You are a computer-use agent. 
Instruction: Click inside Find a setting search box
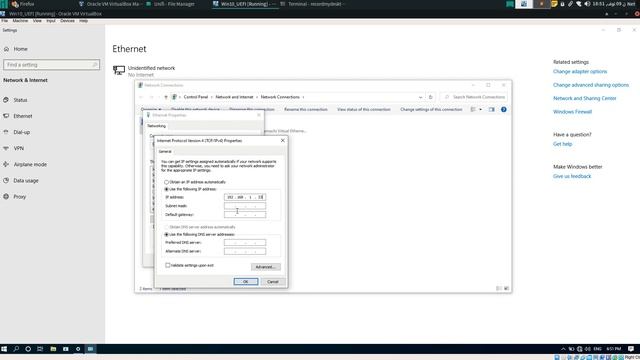click(x=51, y=65)
